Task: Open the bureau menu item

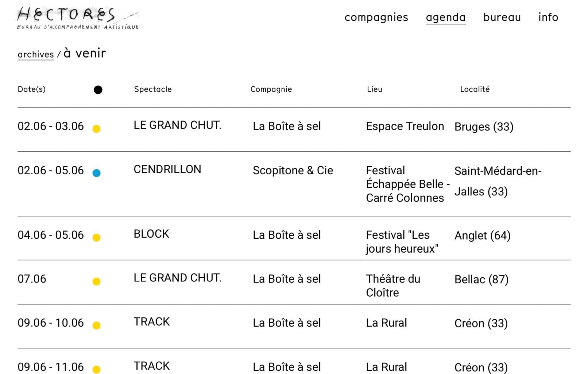Action: [502, 17]
